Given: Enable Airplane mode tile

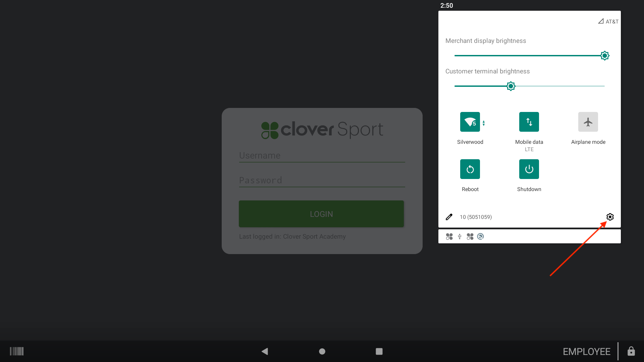Looking at the screenshot, I should pos(588,122).
